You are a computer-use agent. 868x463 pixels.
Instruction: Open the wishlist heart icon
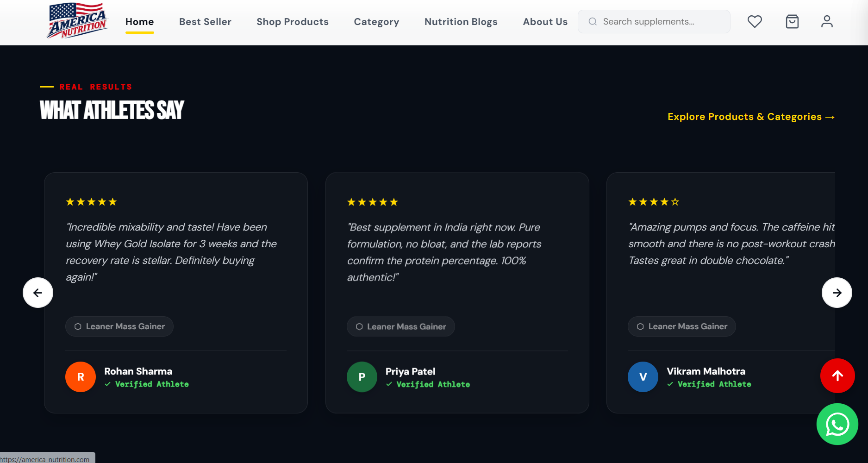point(755,22)
